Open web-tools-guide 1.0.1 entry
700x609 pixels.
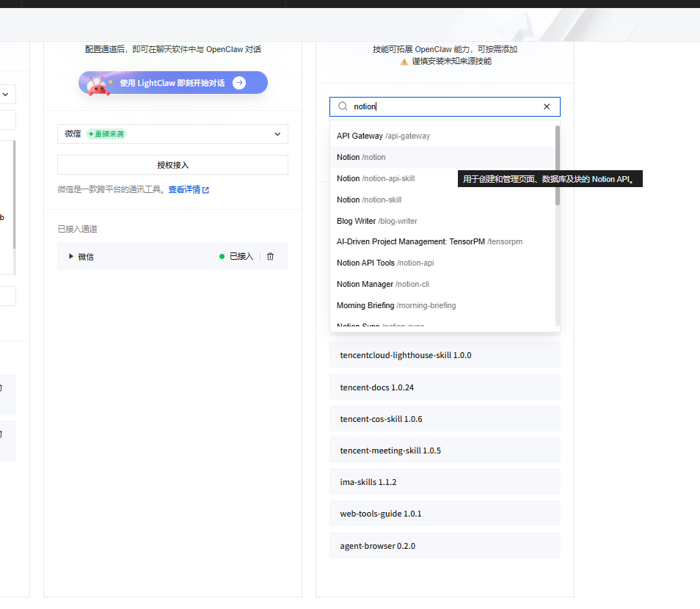pyautogui.click(x=445, y=514)
